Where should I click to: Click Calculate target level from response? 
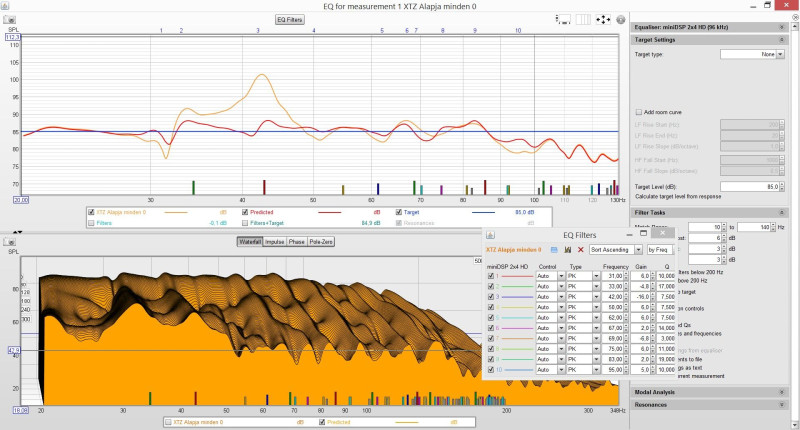678,196
